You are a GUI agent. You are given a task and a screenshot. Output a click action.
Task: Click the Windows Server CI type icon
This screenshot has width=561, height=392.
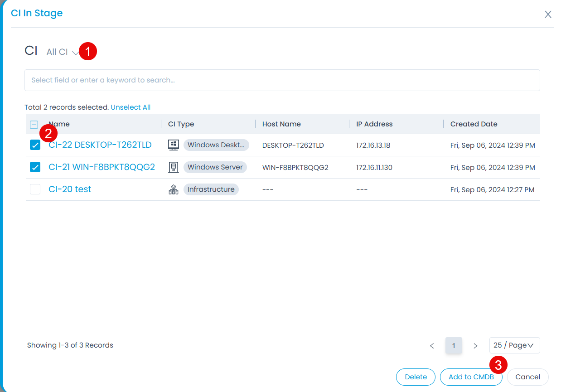(x=173, y=167)
